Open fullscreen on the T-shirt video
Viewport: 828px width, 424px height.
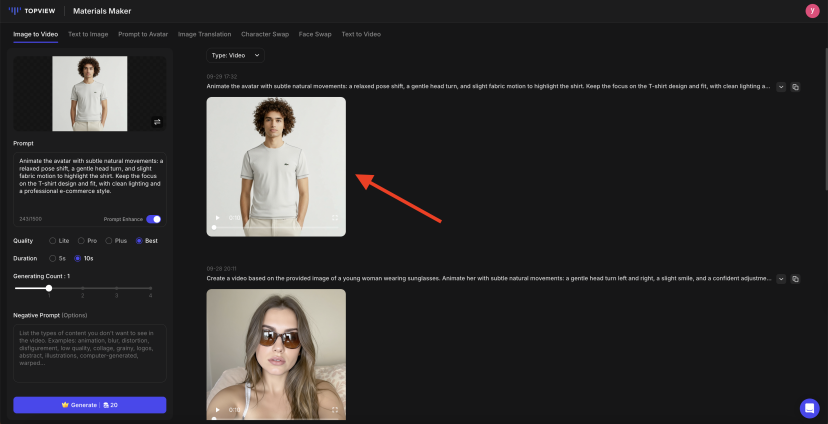[x=335, y=217]
